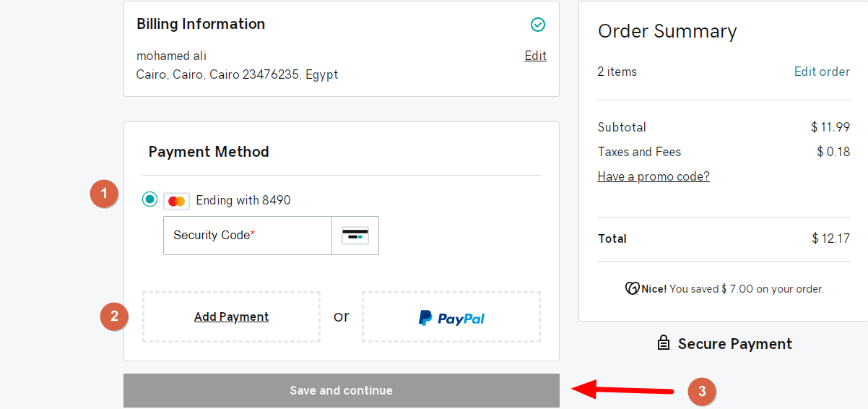Select the card ending with 8490 radio button
The width and height of the screenshot is (868, 409).
[x=149, y=199]
